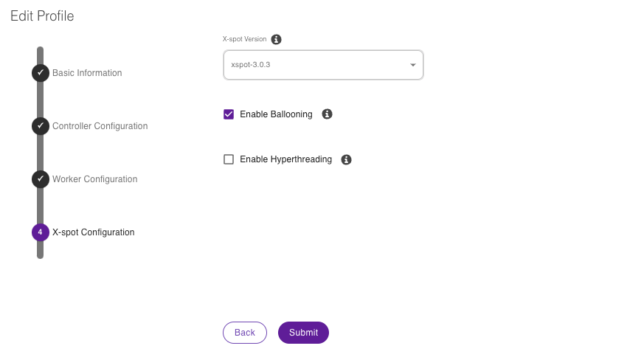Open Worker Configuration step
The image size is (644, 357).
(94, 179)
